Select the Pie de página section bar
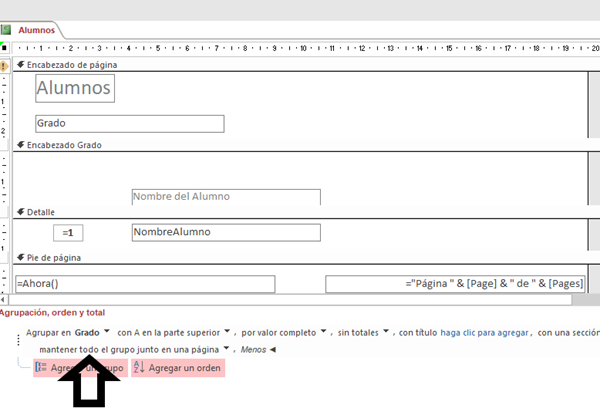600x415 pixels. pyautogui.click(x=306, y=258)
